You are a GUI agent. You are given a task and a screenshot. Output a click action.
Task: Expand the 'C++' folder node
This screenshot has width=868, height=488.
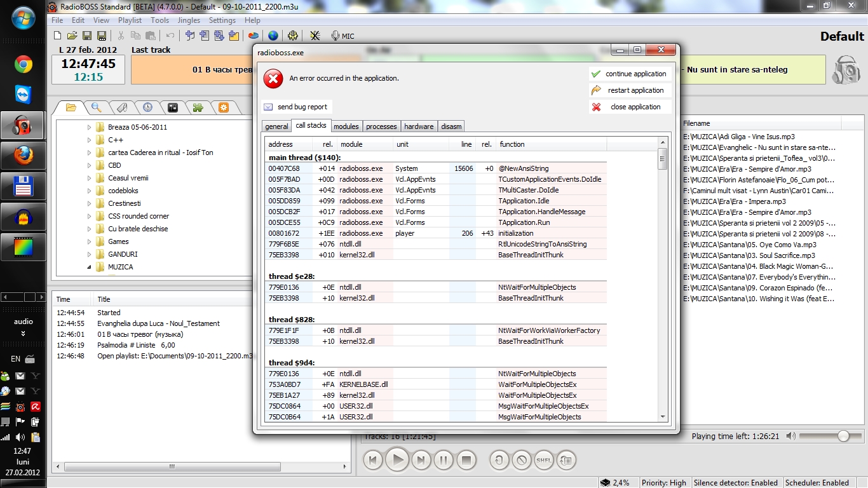pyautogui.click(x=90, y=140)
